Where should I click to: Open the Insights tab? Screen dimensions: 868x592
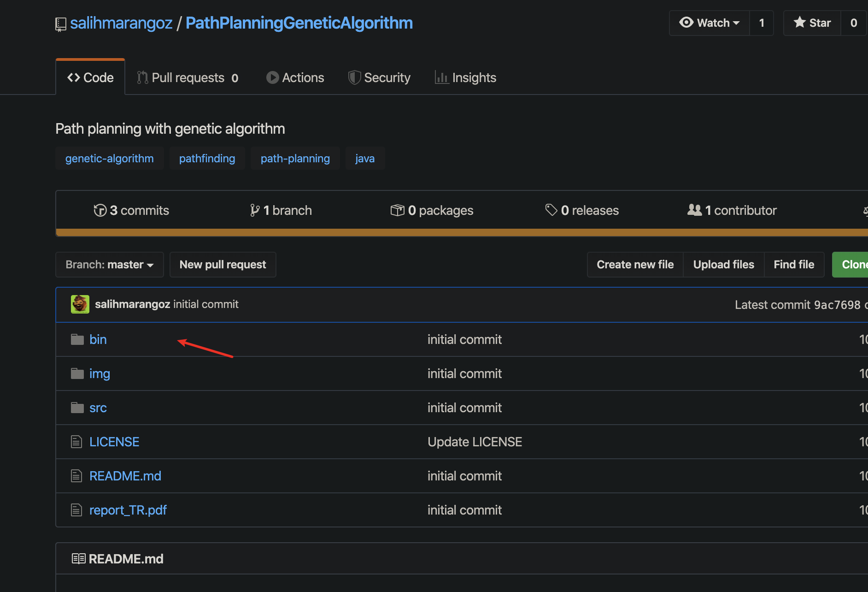(466, 77)
